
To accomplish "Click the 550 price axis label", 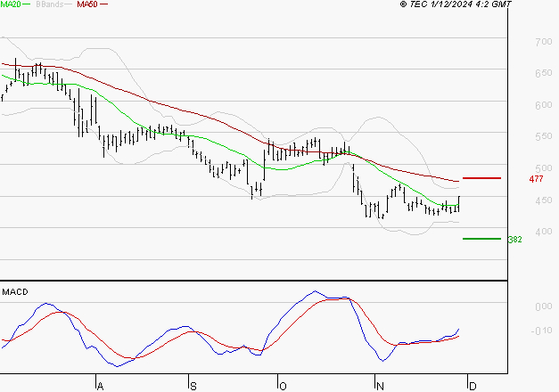I will (x=544, y=136).
